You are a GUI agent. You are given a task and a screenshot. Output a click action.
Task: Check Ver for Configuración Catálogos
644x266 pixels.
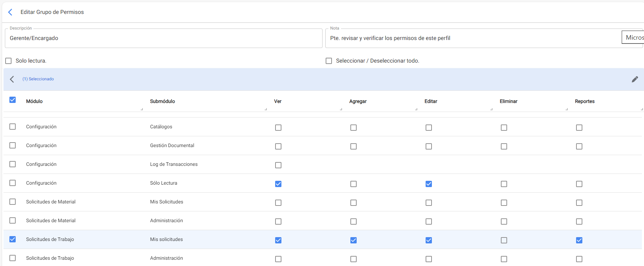[x=278, y=128]
